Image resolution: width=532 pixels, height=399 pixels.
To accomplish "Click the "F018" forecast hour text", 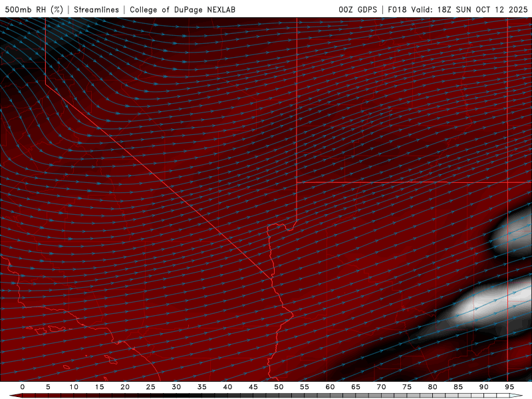I will pyautogui.click(x=397, y=9).
